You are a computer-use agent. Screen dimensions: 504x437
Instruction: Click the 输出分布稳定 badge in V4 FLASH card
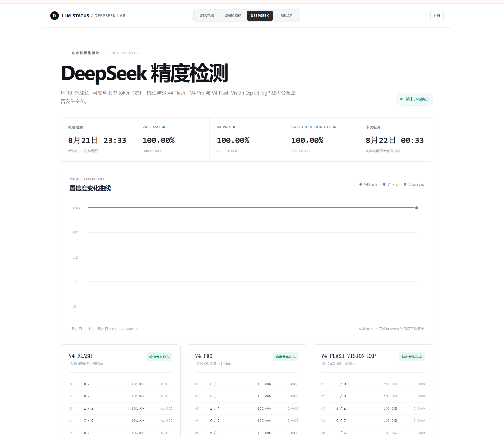pyautogui.click(x=159, y=357)
